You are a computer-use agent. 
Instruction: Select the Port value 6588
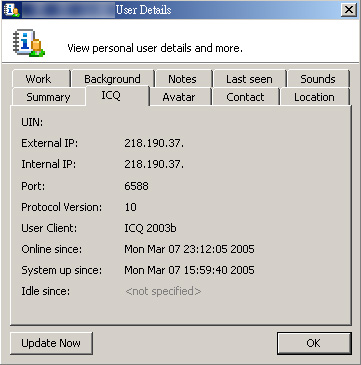pyautogui.click(x=136, y=186)
